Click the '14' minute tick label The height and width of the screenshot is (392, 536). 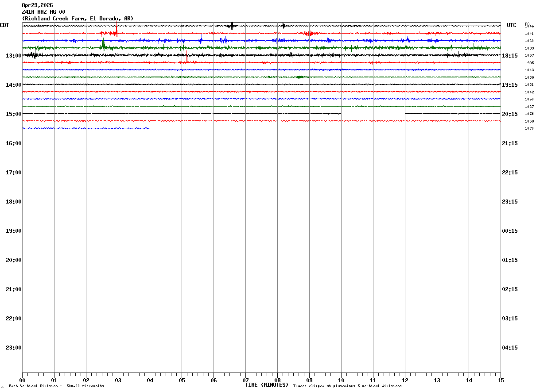pos(469,380)
